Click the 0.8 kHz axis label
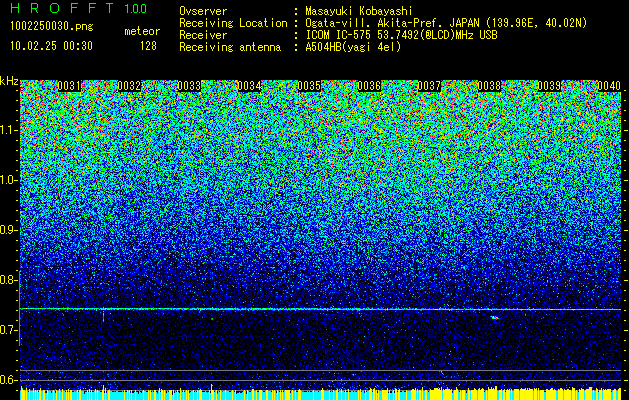This screenshot has height=400, width=629. pyautogui.click(x=9, y=280)
